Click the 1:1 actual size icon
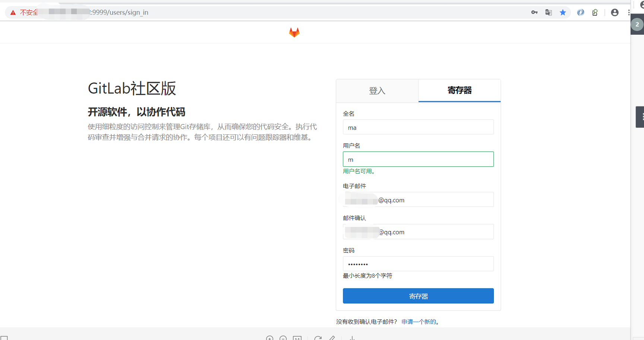Screen dimensions: 644x340 [x=297, y=338]
